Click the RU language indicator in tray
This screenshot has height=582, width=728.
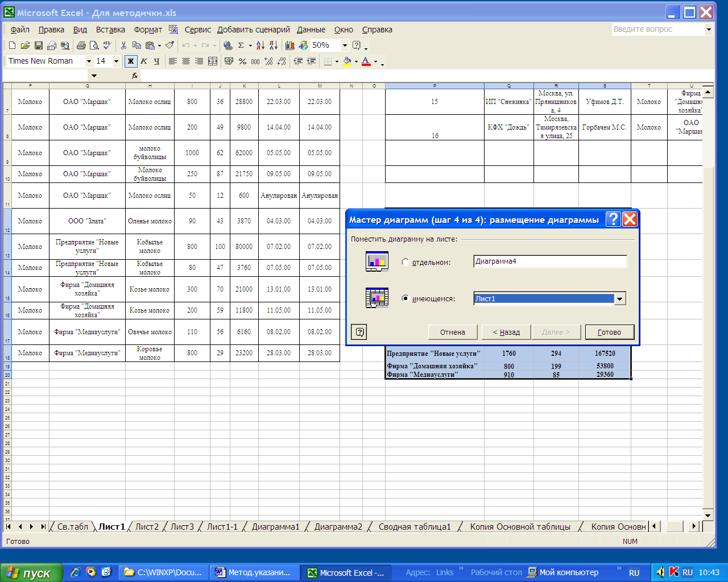point(688,573)
